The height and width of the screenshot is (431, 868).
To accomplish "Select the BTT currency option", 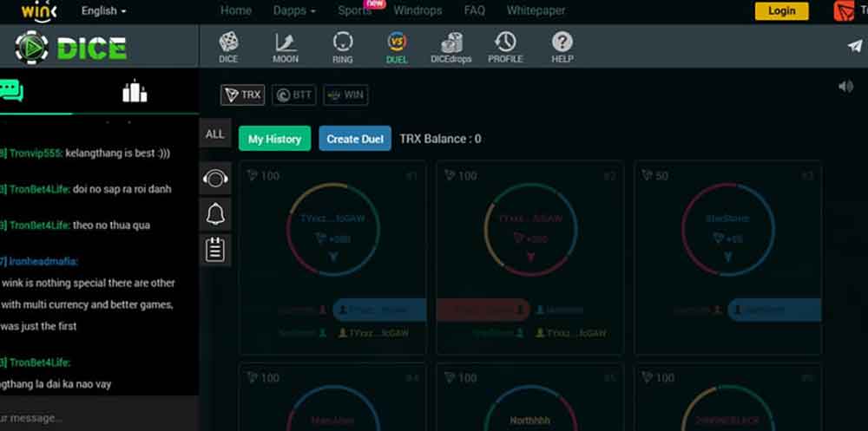I will (294, 95).
